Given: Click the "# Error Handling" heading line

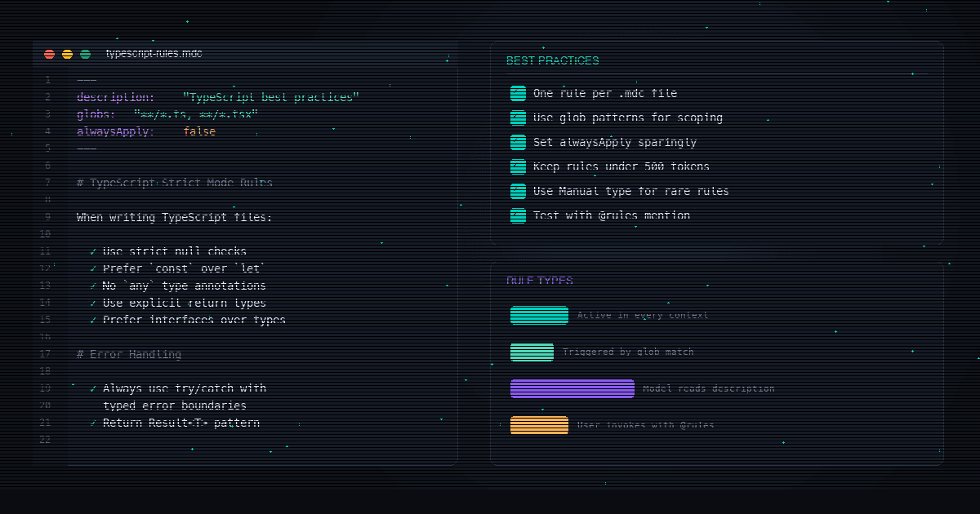Looking at the screenshot, I should coord(129,354).
